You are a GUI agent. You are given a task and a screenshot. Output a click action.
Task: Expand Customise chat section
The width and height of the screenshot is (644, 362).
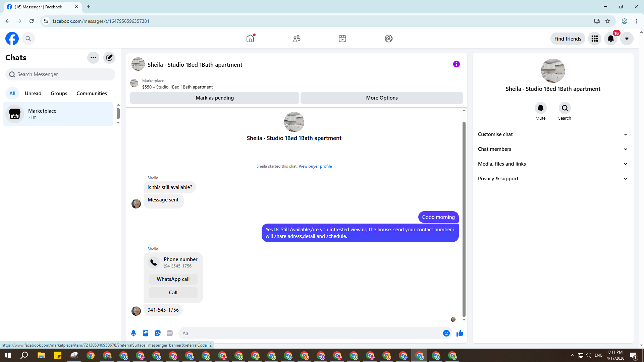[552, 134]
